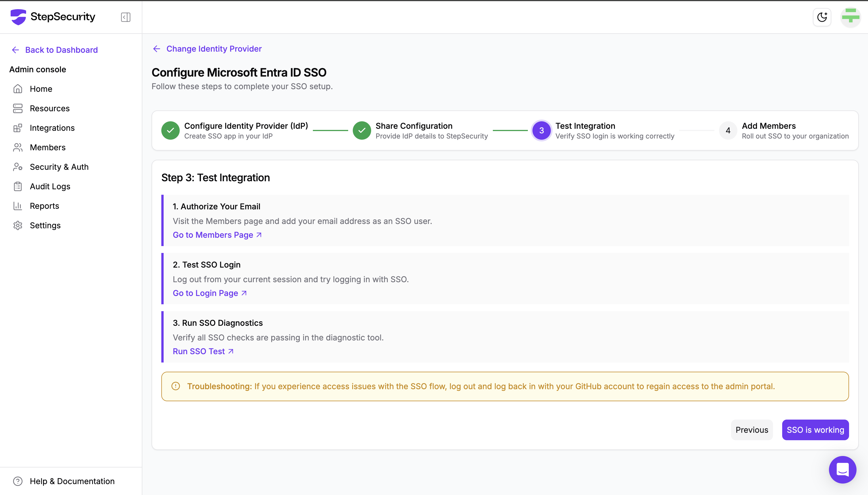Click the Home sidebar icon
Viewport: 868px width, 495px height.
(x=18, y=89)
